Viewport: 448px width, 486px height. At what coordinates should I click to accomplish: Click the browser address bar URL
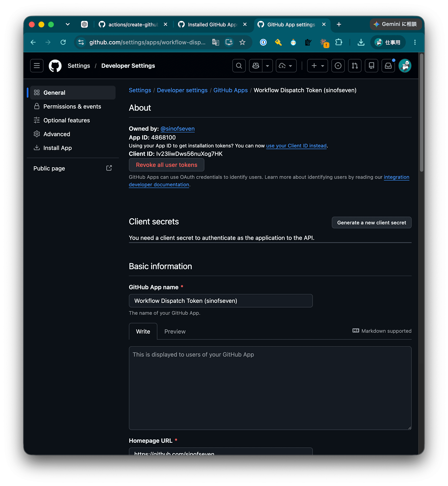[x=147, y=42]
